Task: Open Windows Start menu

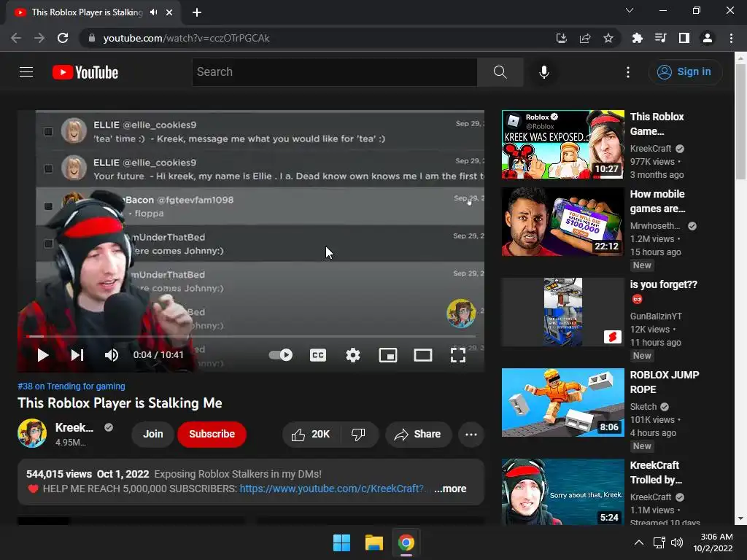Action: tap(341, 542)
